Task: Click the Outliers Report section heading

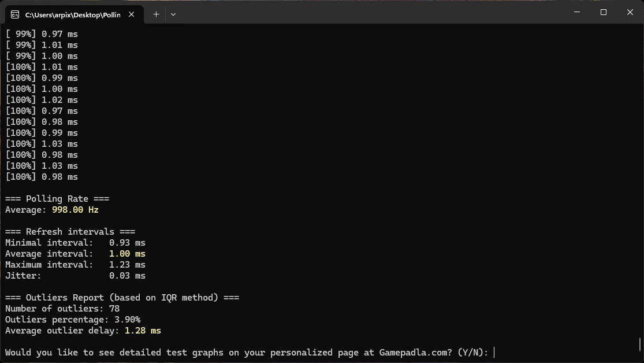Action: (122, 298)
